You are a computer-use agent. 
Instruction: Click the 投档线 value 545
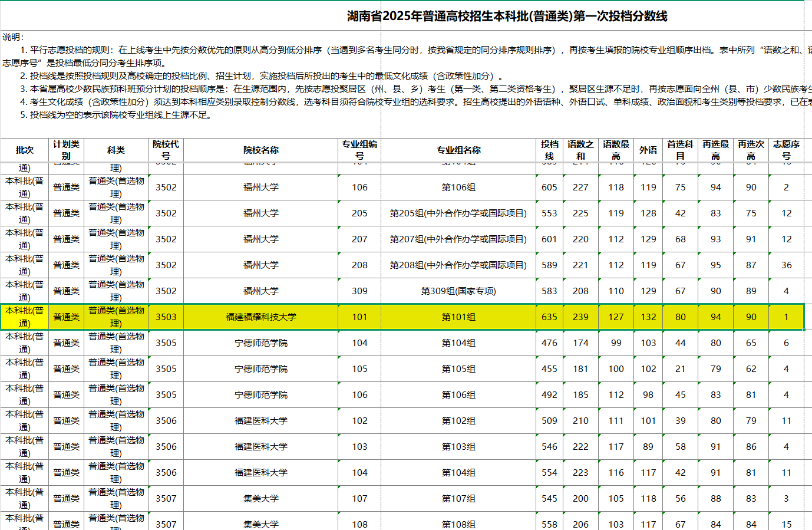(549, 499)
